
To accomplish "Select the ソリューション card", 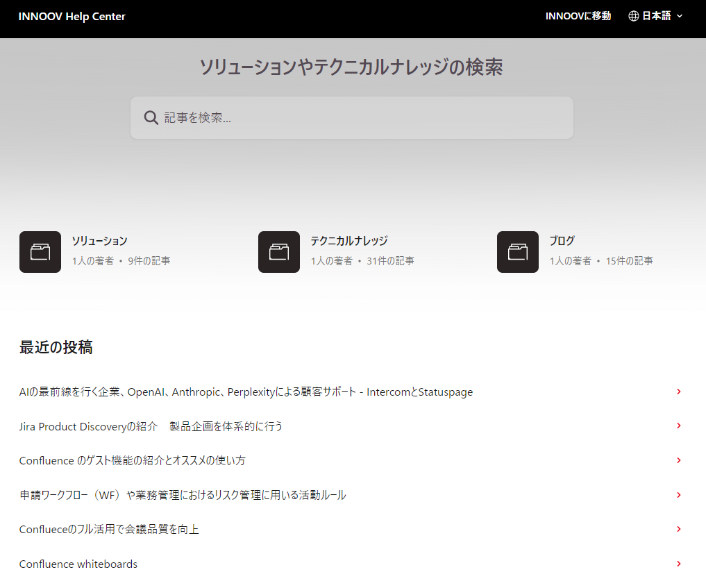I will (x=99, y=241).
